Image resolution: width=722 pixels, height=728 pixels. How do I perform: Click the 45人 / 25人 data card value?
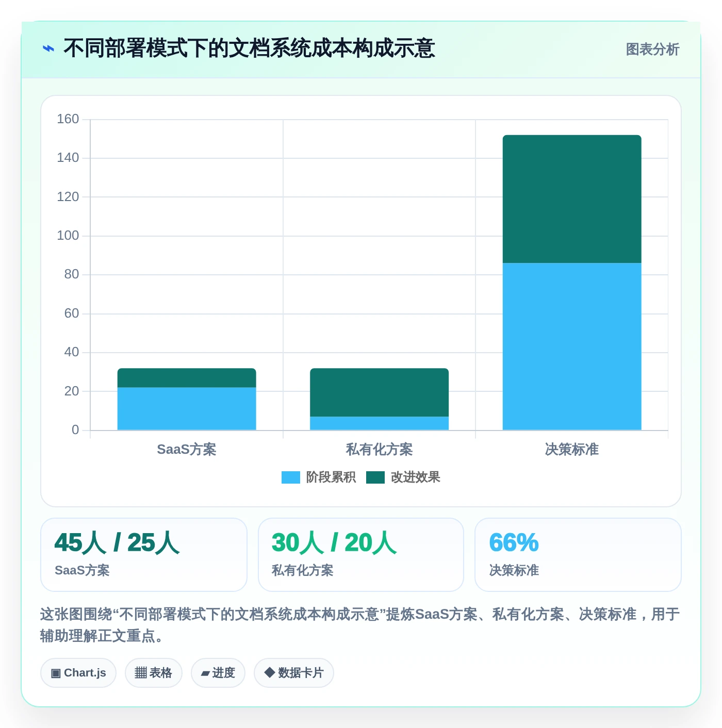point(117,543)
